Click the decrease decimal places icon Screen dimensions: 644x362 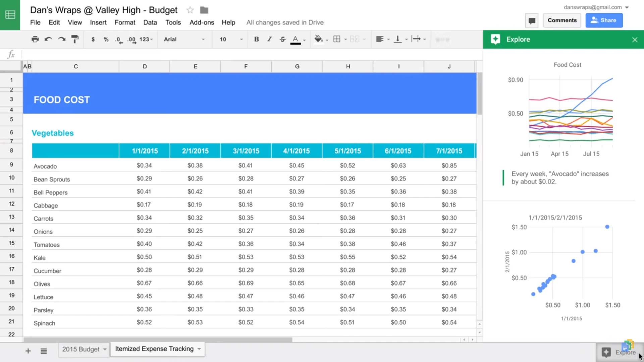(118, 39)
